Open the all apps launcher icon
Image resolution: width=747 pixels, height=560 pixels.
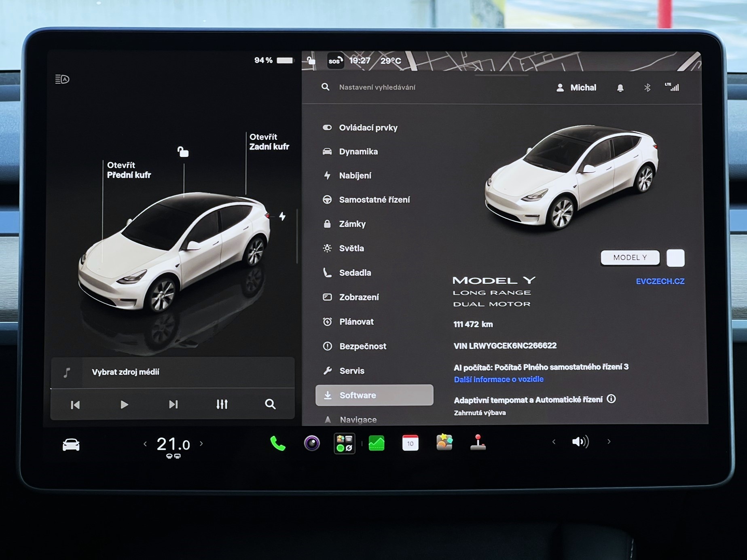tap(345, 444)
